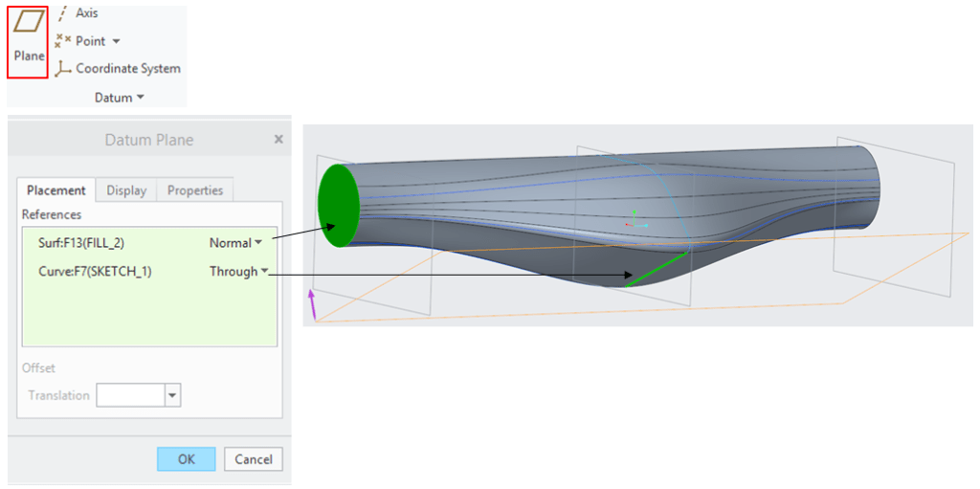Pick the green end face on model
The width and height of the screenshot is (980, 489).
pyautogui.click(x=338, y=206)
